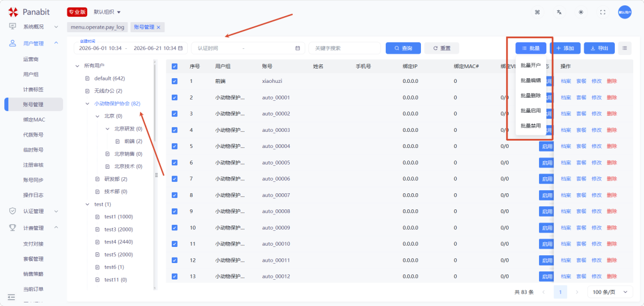Close the 账号管理 tab with X
Image resolution: width=644 pixels, height=306 pixels.
click(x=158, y=27)
